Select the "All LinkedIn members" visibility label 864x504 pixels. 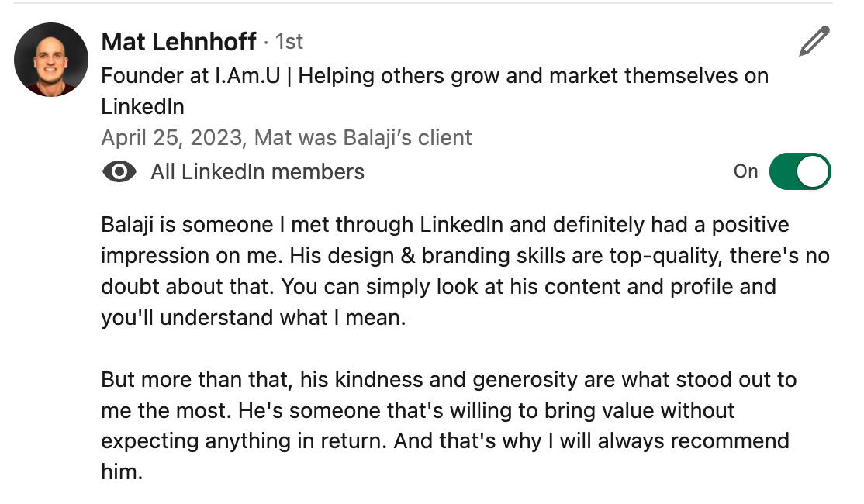point(257,171)
